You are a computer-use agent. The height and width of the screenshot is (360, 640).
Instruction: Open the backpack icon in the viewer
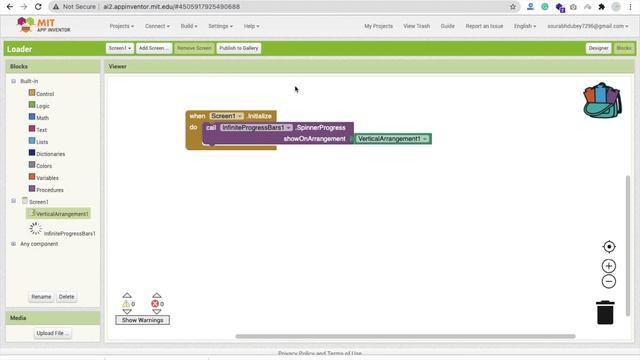[x=602, y=100]
